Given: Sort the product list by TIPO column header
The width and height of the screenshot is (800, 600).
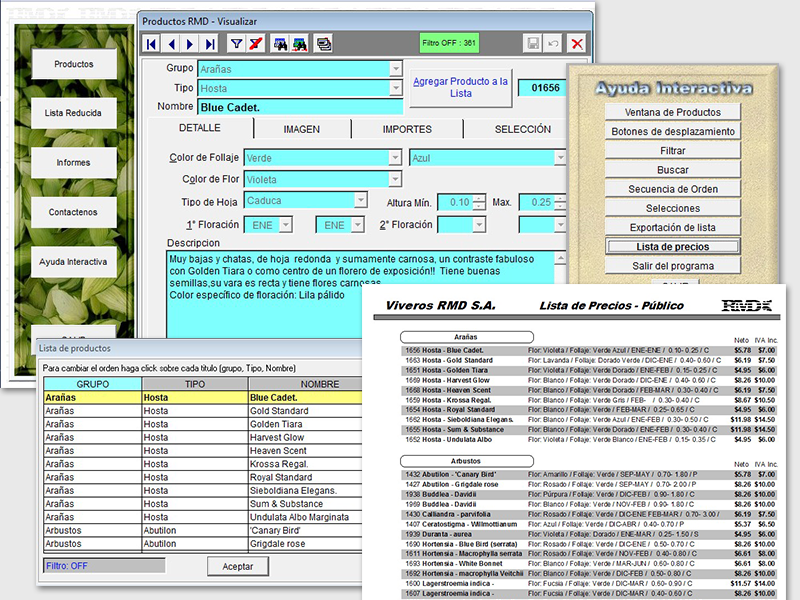Looking at the screenshot, I should [195, 384].
